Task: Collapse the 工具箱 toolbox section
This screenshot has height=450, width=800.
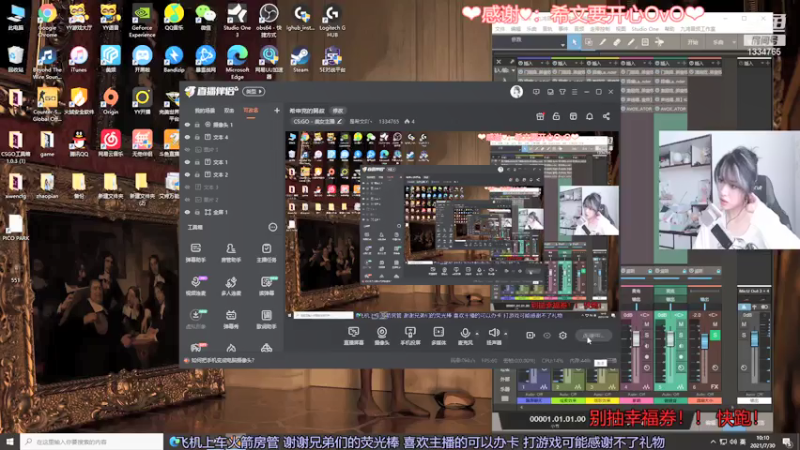Action: point(272,227)
